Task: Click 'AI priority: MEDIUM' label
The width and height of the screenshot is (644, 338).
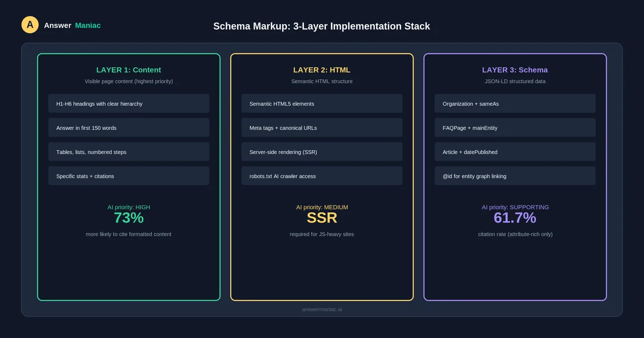Action: [322, 207]
